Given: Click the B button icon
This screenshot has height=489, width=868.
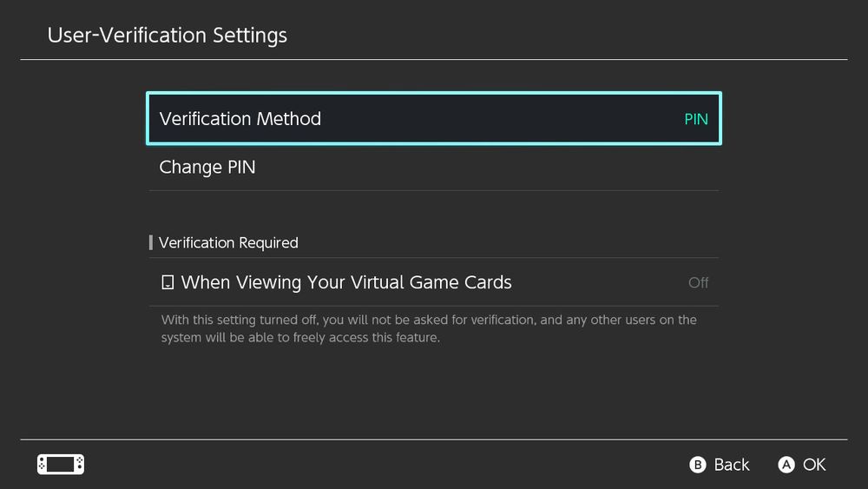Looking at the screenshot, I should [698, 465].
